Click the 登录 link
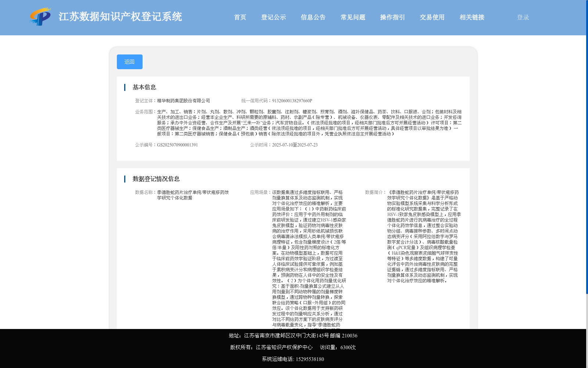This screenshot has height=368, width=588. click(x=523, y=17)
